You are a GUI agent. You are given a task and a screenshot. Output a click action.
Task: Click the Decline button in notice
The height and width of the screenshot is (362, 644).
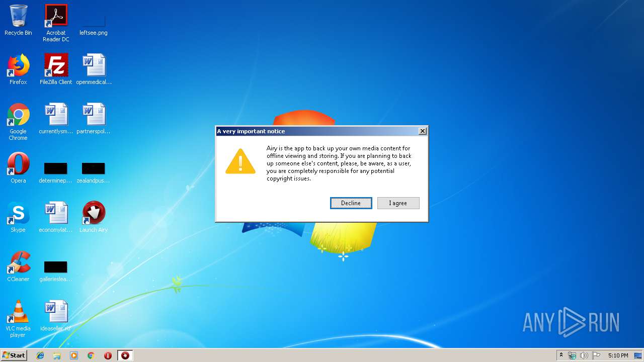coord(351,203)
